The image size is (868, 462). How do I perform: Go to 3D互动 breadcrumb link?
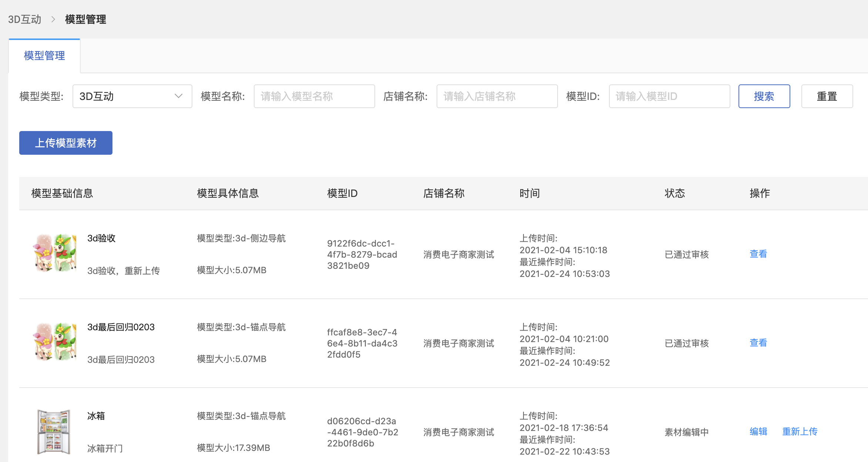25,19
